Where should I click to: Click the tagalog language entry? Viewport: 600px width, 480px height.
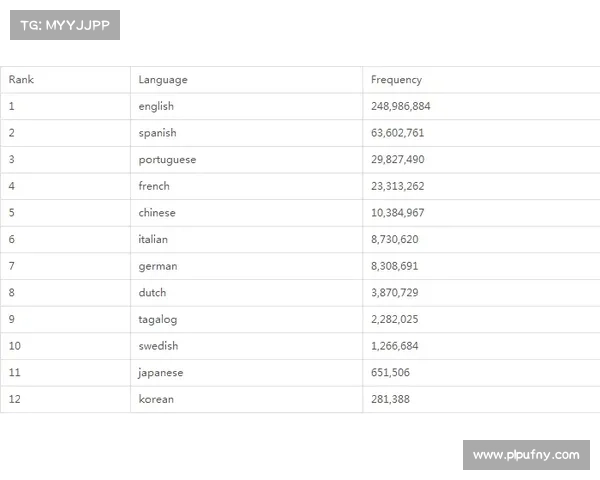click(156, 320)
